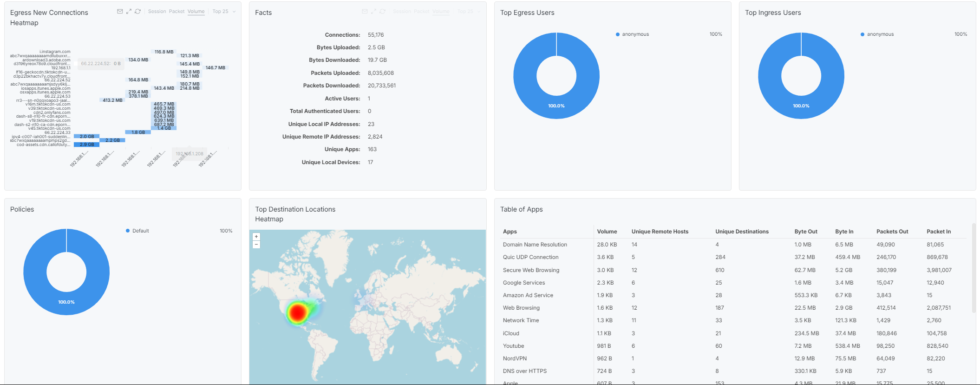Screen dimensions: 980x385
Task: Click the 5.2 GB Byte In cell
Action: coord(844,270)
